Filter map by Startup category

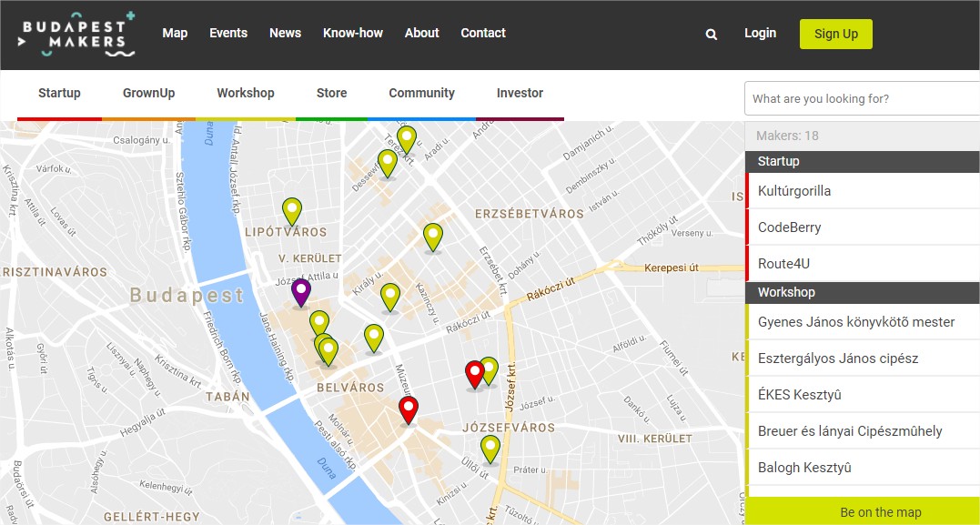59,93
